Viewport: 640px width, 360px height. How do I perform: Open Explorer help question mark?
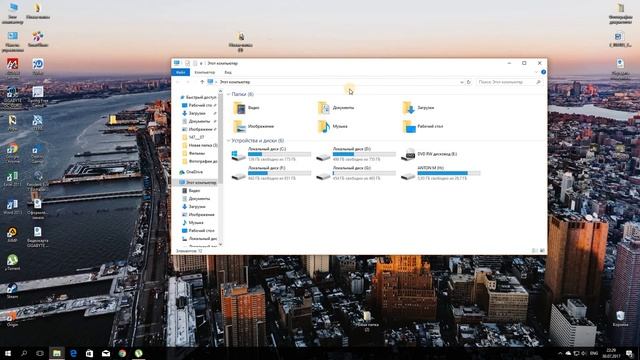[x=543, y=72]
